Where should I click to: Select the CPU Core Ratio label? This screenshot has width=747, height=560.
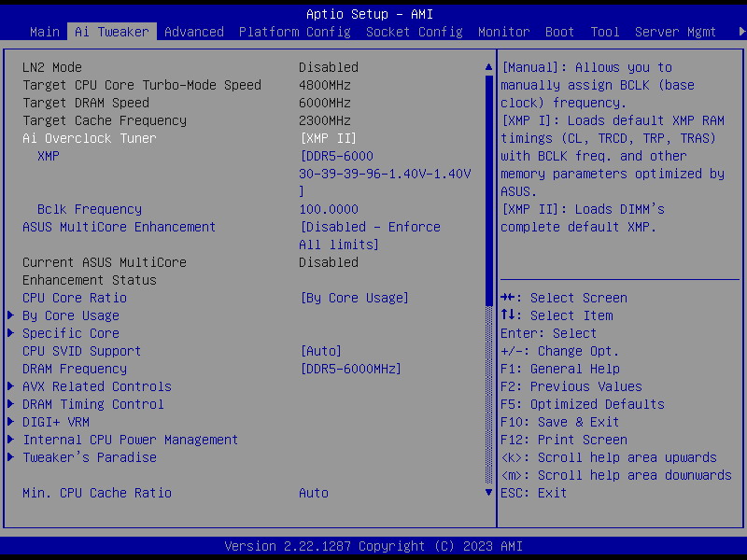(x=75, y=298)
